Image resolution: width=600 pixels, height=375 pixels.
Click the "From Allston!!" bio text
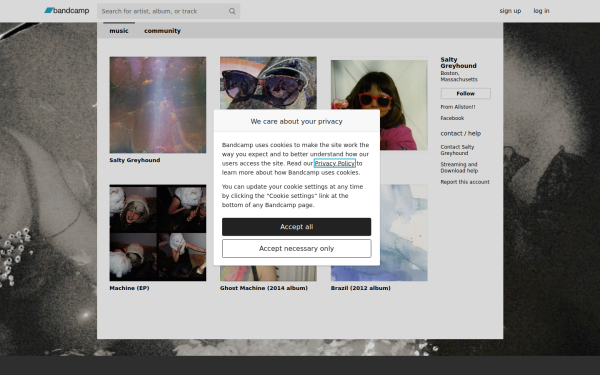tap(458, 107)
